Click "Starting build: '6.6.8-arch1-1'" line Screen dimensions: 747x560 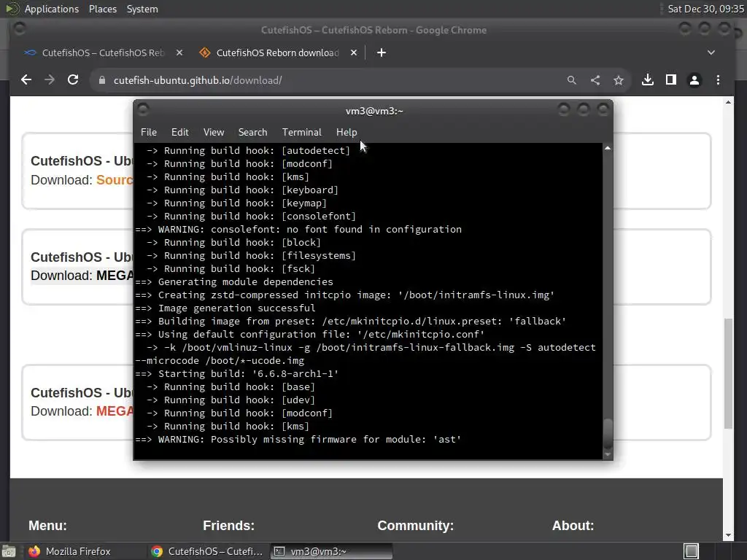pyautogui.click(x=237, y=374)
